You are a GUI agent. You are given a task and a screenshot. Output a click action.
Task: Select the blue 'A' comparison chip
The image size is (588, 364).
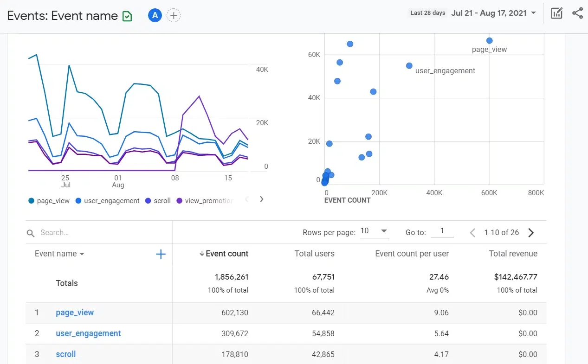click(x=155, y=15)
